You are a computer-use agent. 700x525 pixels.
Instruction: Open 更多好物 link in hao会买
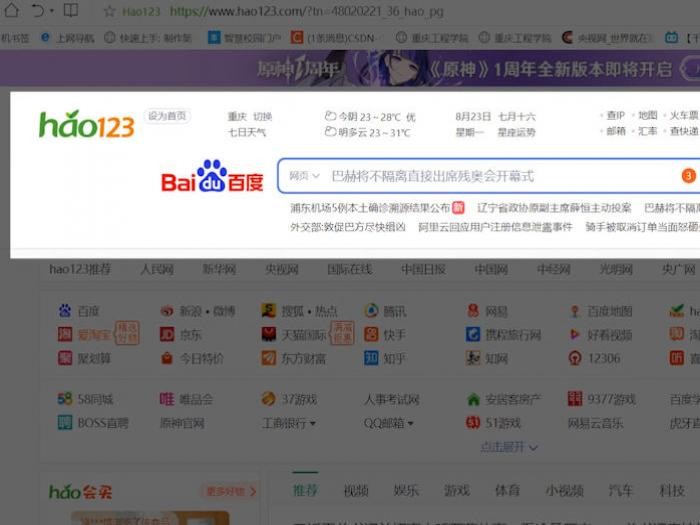(230, 492)
